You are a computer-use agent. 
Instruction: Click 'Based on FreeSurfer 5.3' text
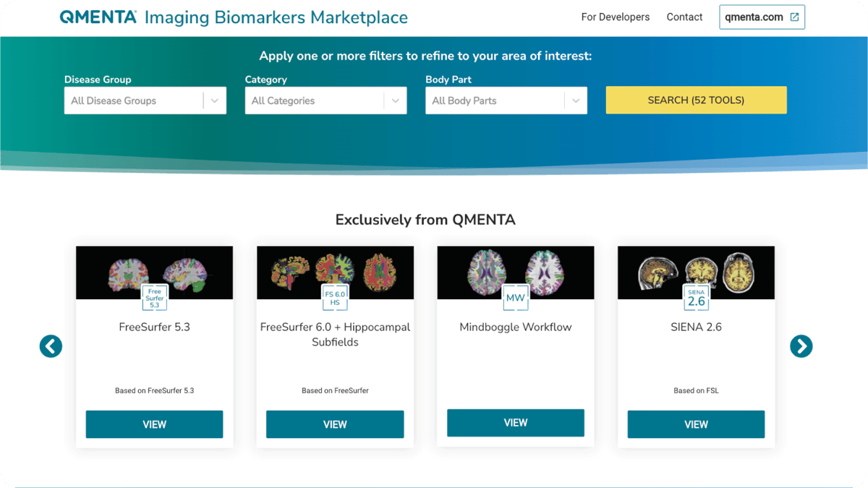point(155,390)
